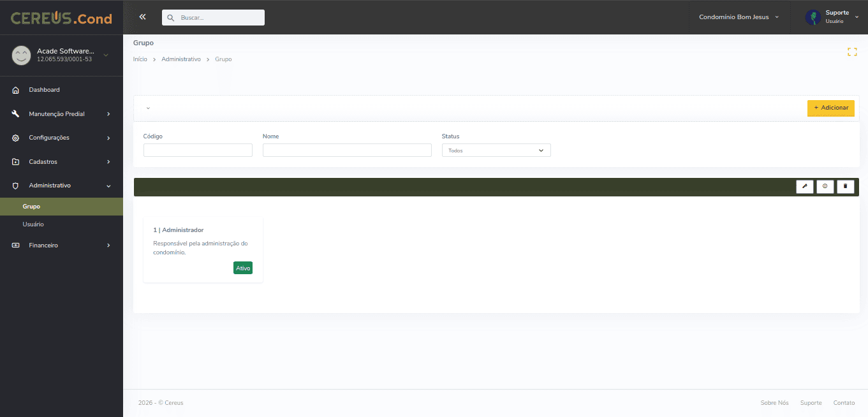This screenshot has width=868, height=417.
Task: Click the activate/deactivate power icon button
Action: (825, 187)
